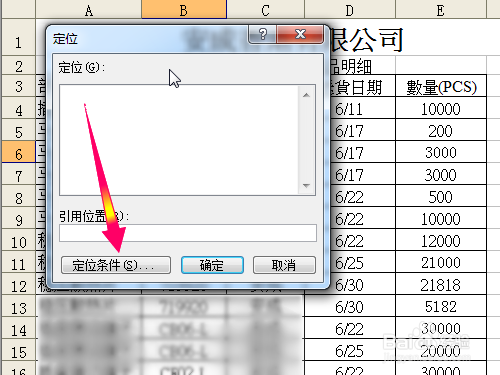The height and width of the screenshot is (375, 500).
Task: Select column E header
Action: click(x=441, y=10)
